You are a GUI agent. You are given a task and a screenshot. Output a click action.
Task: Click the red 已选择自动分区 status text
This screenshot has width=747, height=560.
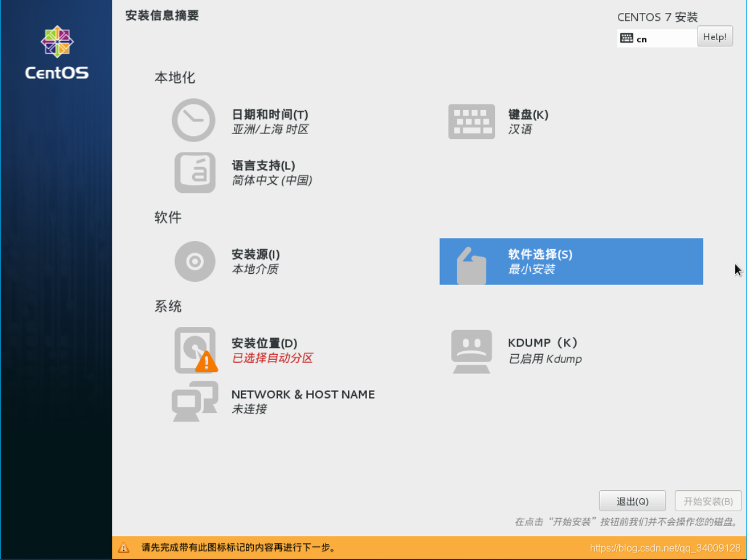pos(272,358)
